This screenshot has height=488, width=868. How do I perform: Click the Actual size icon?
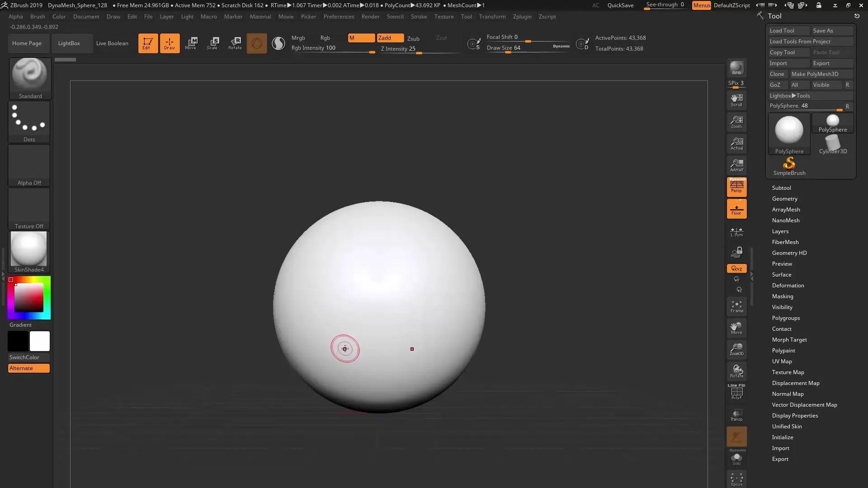(736, 144)
